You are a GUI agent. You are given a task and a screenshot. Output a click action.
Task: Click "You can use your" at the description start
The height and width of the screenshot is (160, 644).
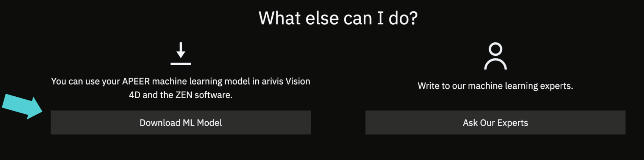coord(85,82)
